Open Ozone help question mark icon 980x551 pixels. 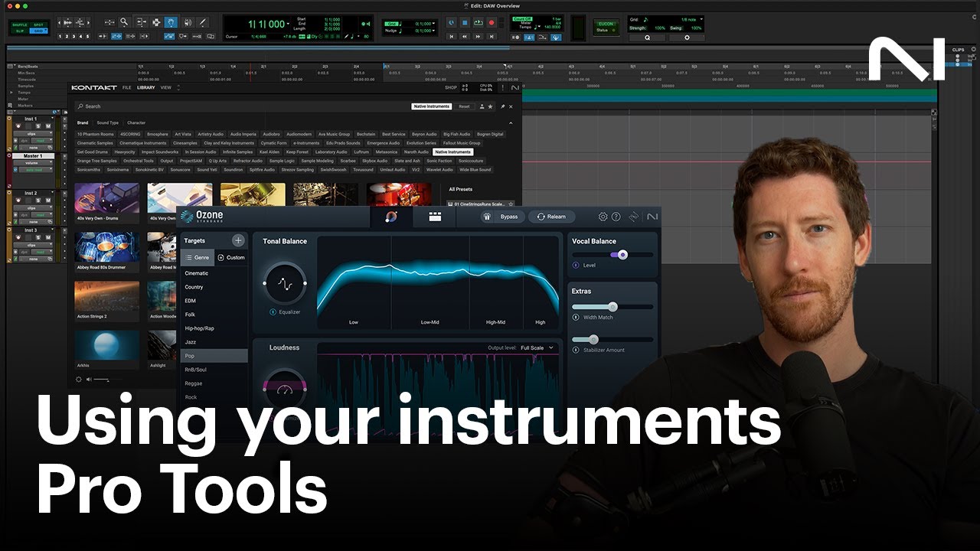coord(616,217)
